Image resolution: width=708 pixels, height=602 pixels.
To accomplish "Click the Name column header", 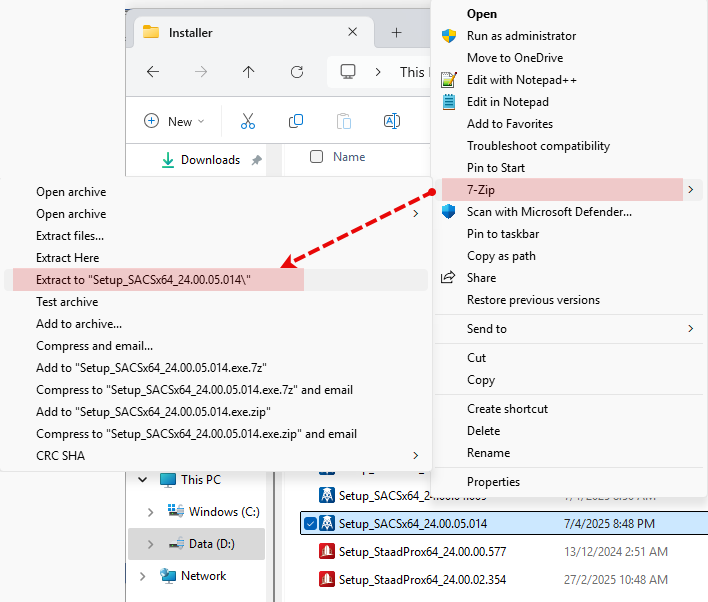I will pos(349,157).
